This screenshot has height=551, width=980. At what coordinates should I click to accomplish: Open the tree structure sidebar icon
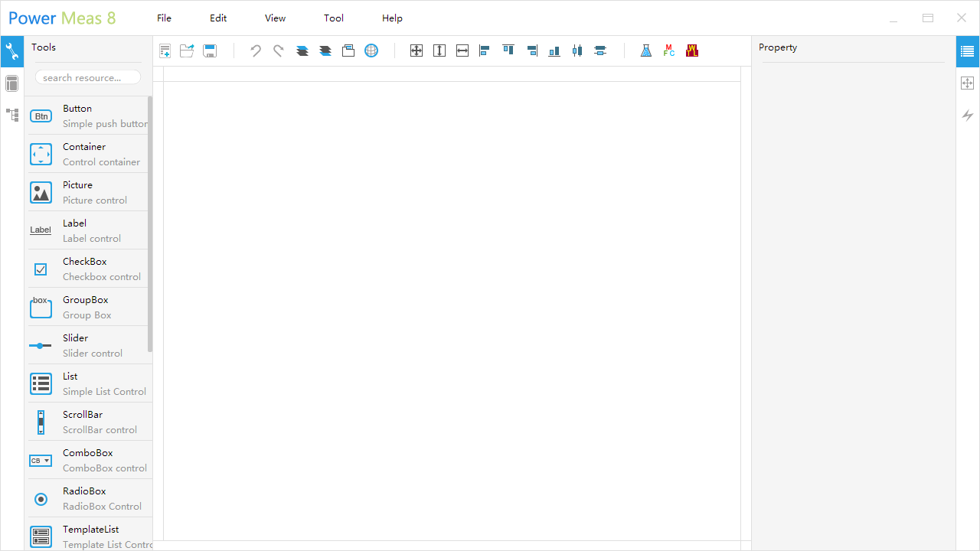coord(12,115)
